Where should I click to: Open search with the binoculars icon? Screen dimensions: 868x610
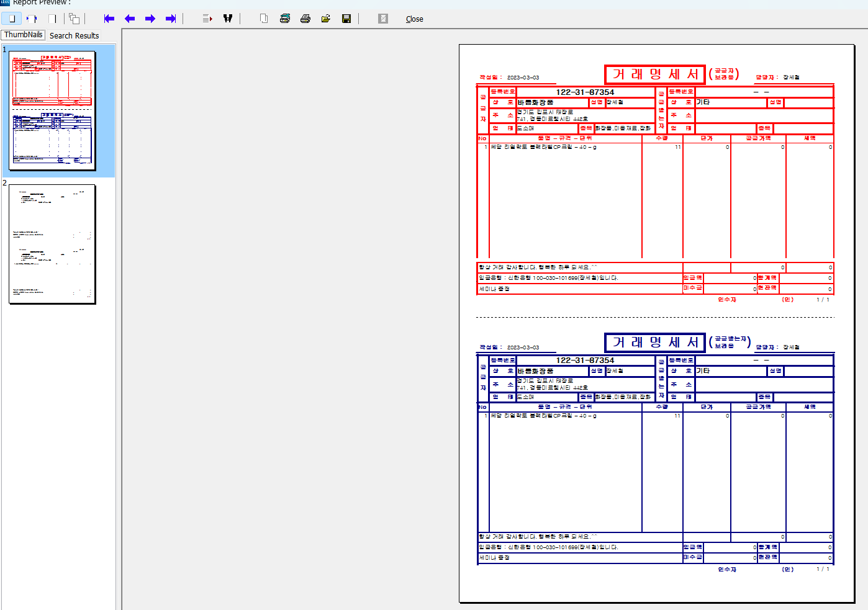pyautogui.click(x=228, y=19)
